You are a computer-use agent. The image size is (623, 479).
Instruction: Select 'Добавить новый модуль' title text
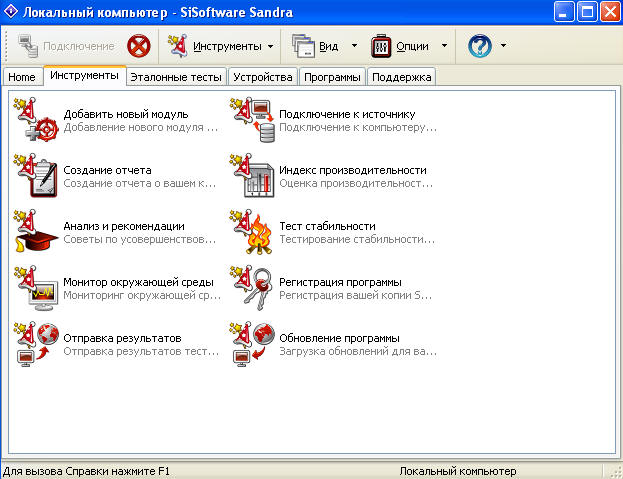click(126, 114)
